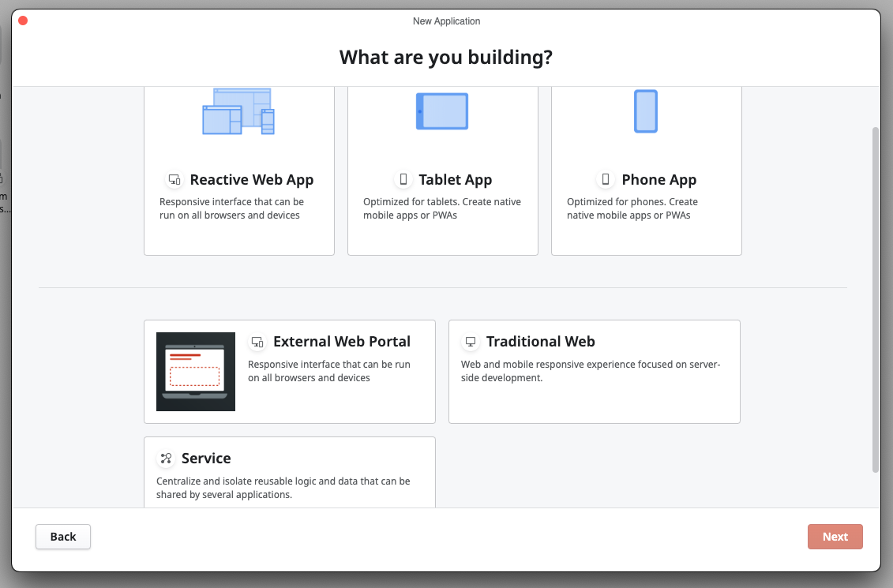The width and height of the screenshot is (893, 588).
Task: Select the External Web Portal laptop thumbnail
Action: click(196, 372)
